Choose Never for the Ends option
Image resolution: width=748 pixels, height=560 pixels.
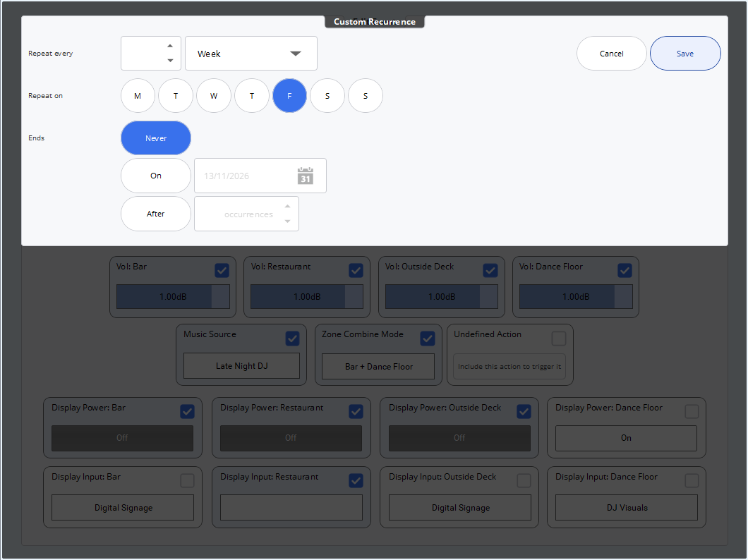tap(156, 138)
